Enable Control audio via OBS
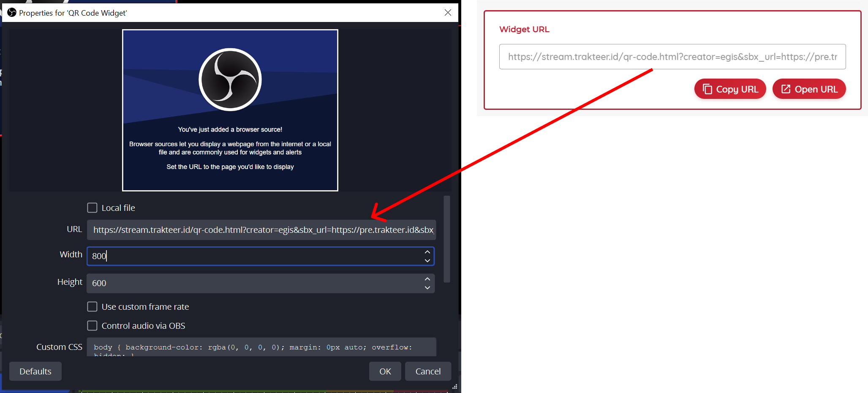This screenshot has width=868, height=393. 92,325
